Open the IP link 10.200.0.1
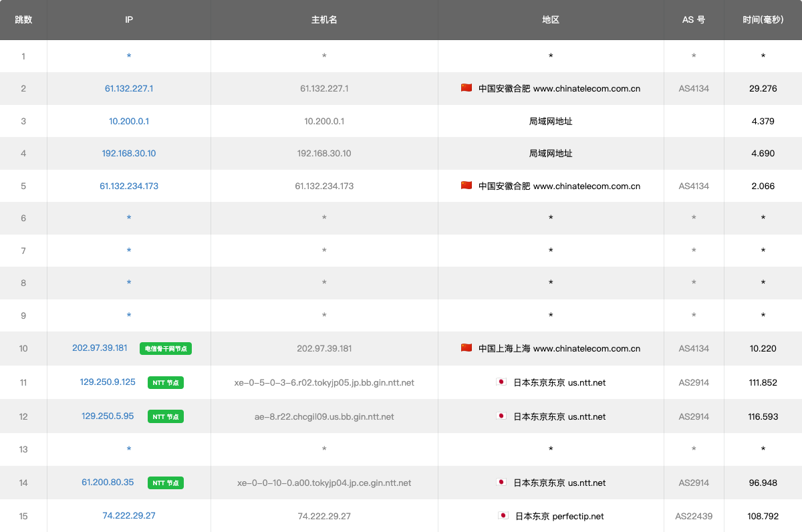 129,121
